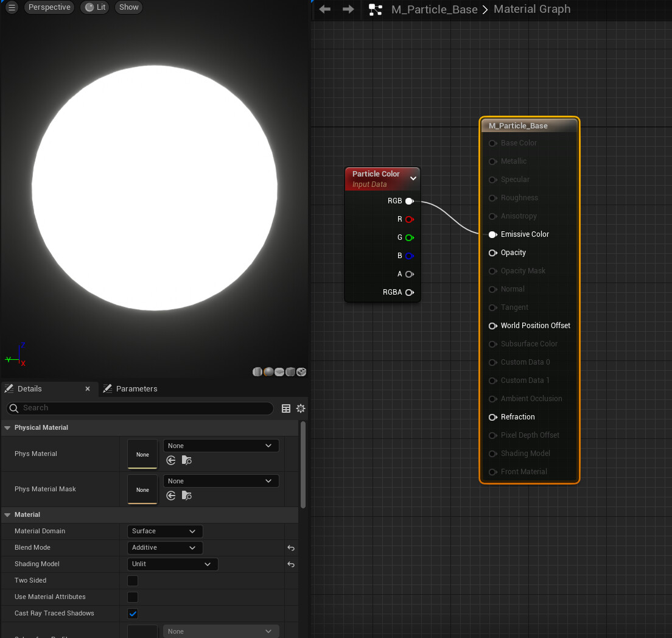Use selected asset for Phys Material Mask
This screenshot has height=638, width=672.
pos(171,496)
